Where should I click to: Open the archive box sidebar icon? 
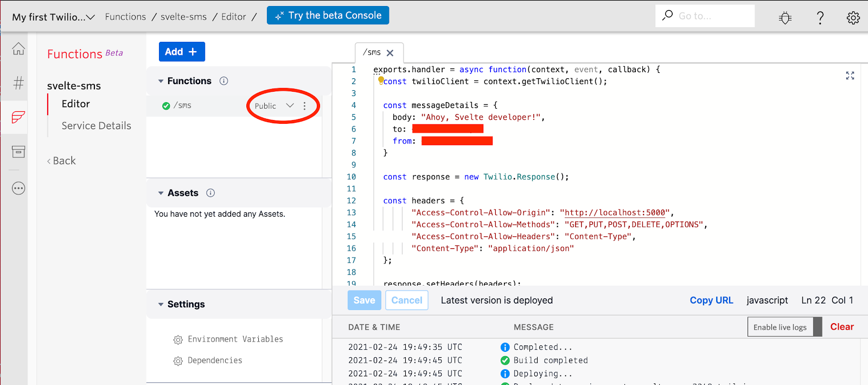point(18,152)
